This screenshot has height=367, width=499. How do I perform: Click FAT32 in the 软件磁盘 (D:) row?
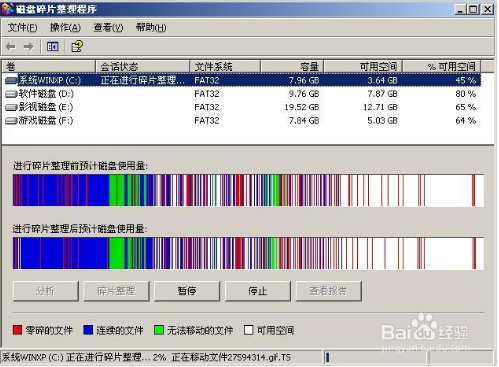pyautogui.click(x=207, y=94)
